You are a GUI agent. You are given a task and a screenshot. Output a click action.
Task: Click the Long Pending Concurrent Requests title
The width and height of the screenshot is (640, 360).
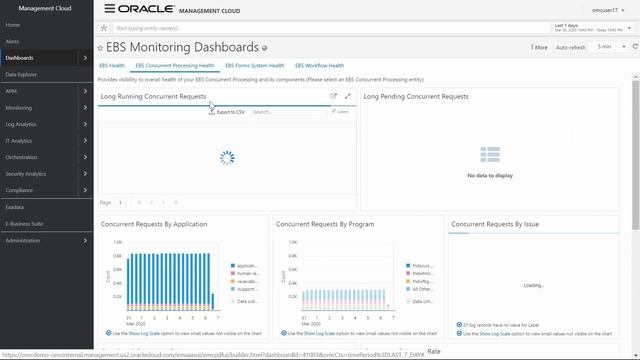(x=416, y=96)
